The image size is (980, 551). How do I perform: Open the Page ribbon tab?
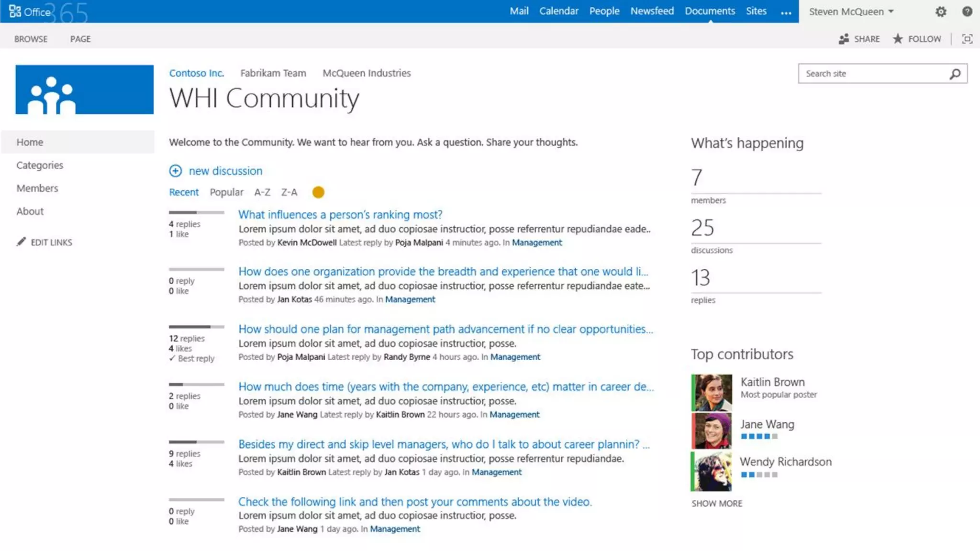click(80, 39)
